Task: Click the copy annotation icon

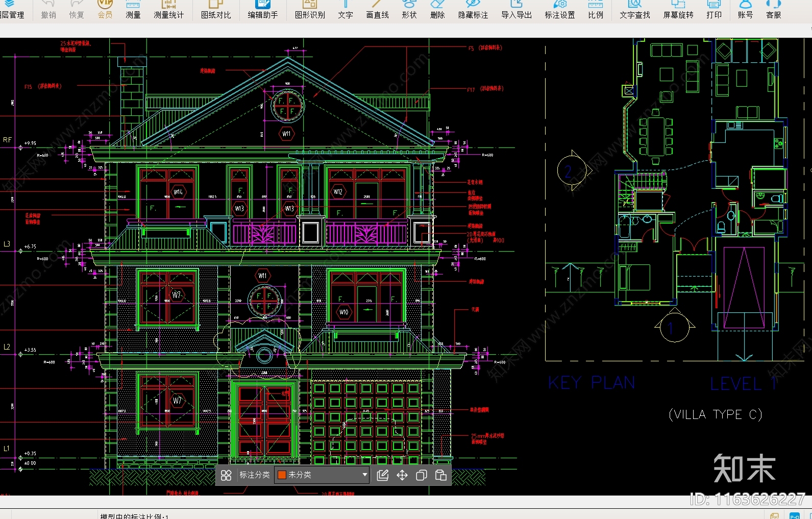Action: click(422, 475)
